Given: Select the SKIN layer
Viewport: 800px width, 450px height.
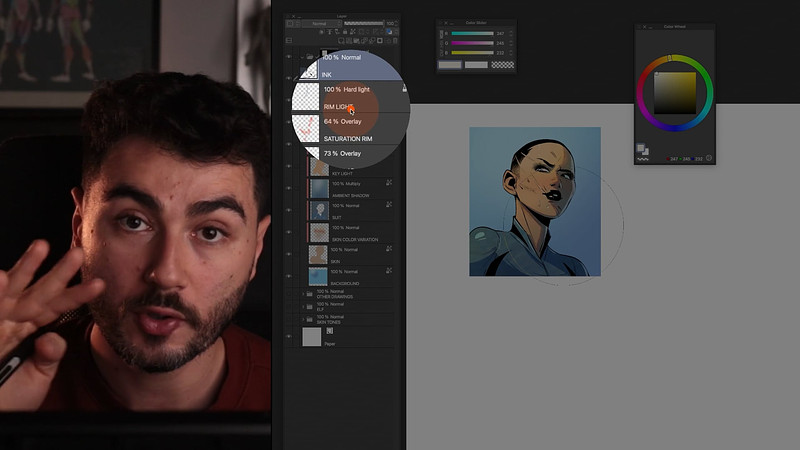Looking at the screenshot, I should tap(349, 255).
